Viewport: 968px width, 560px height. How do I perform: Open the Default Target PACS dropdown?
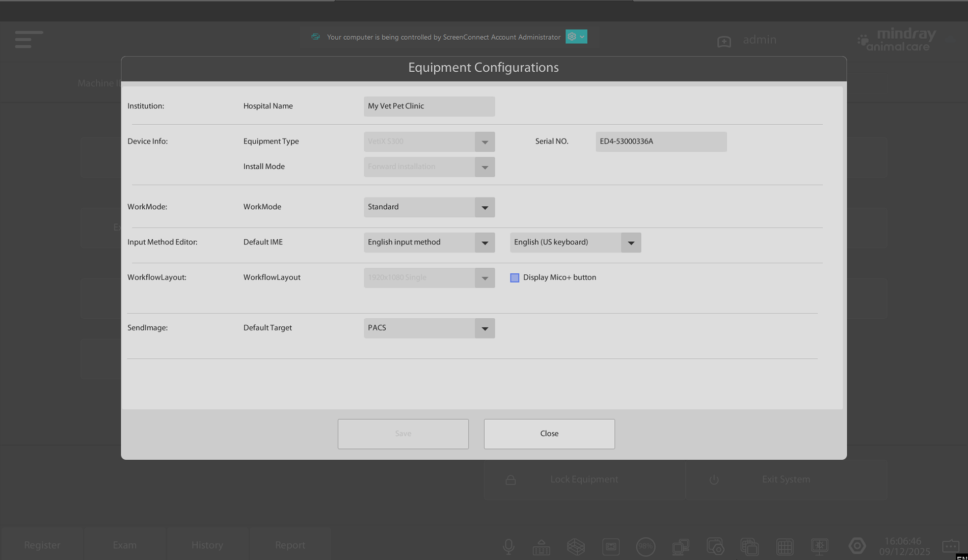point(485,328)
